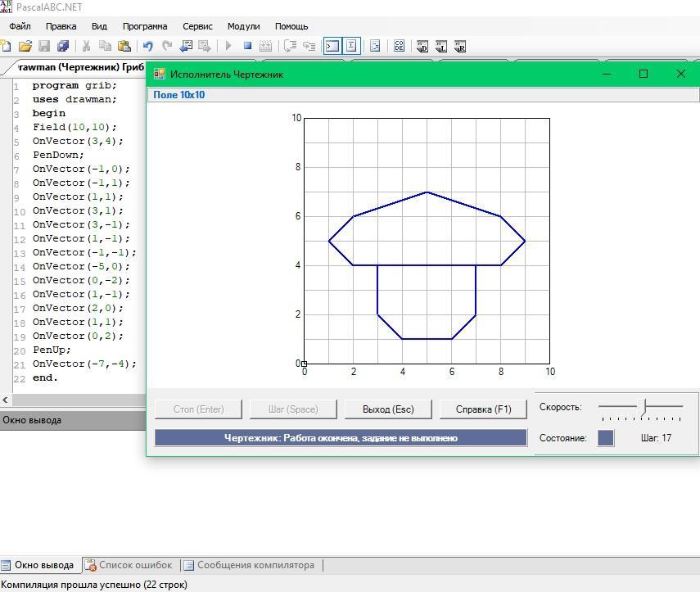Toggle the input panel toolbar button
This screenshot has height=592, width=700.
coord(351,47)
